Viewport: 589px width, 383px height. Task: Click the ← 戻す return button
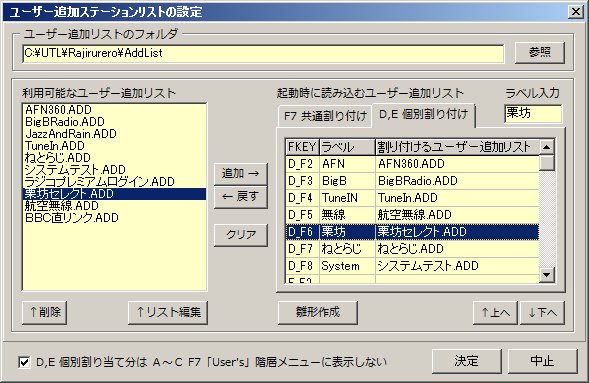(x=240, y=197)
